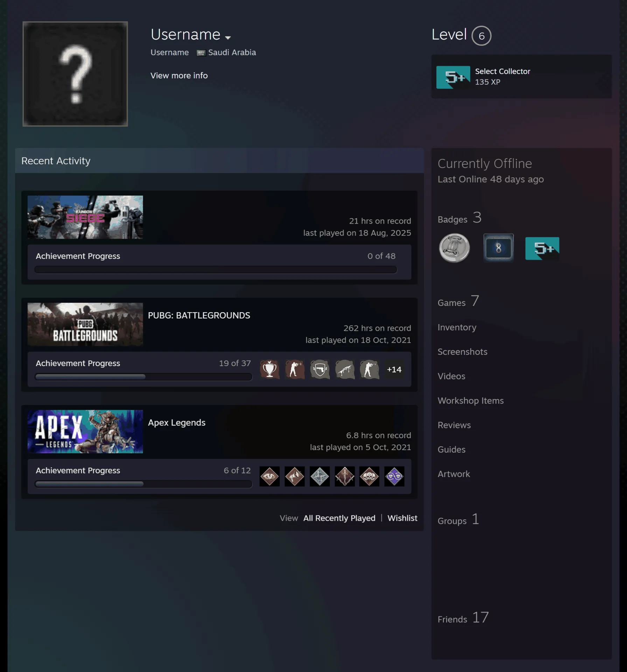This screenshot has width=627, height=672.
Task: Click the PUBG achievement progress bar
Action: coord(144,377)
